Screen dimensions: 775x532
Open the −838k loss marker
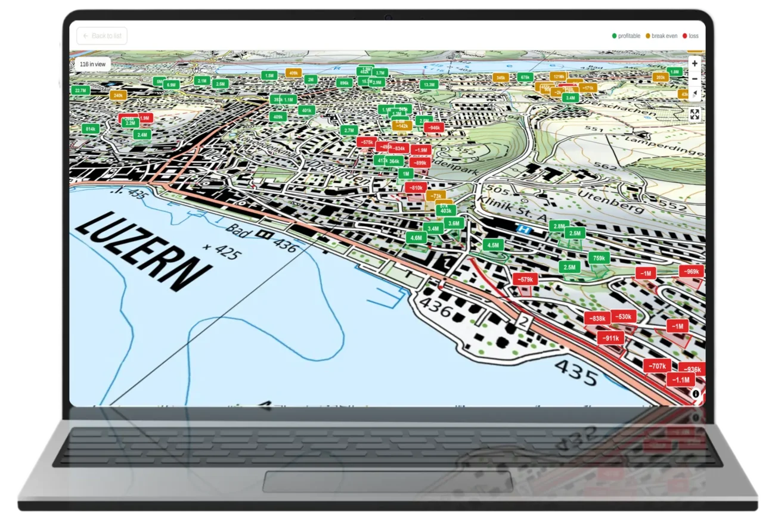pyautogui.click(x=597, y=319)
